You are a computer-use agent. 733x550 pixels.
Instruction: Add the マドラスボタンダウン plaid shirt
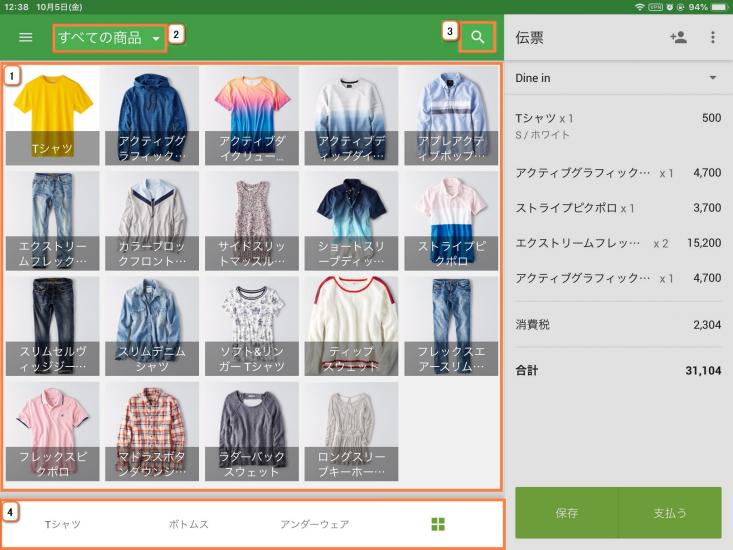click(152, 431)
